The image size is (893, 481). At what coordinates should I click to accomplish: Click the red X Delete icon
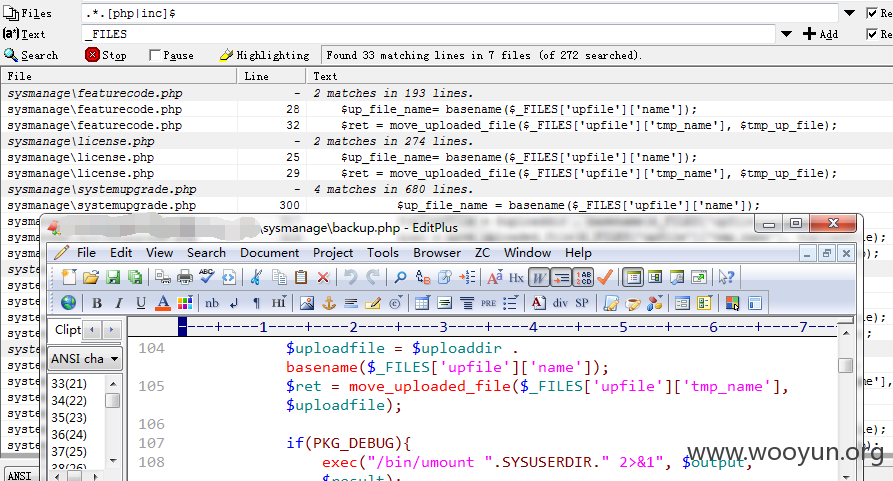click(323, 277)
